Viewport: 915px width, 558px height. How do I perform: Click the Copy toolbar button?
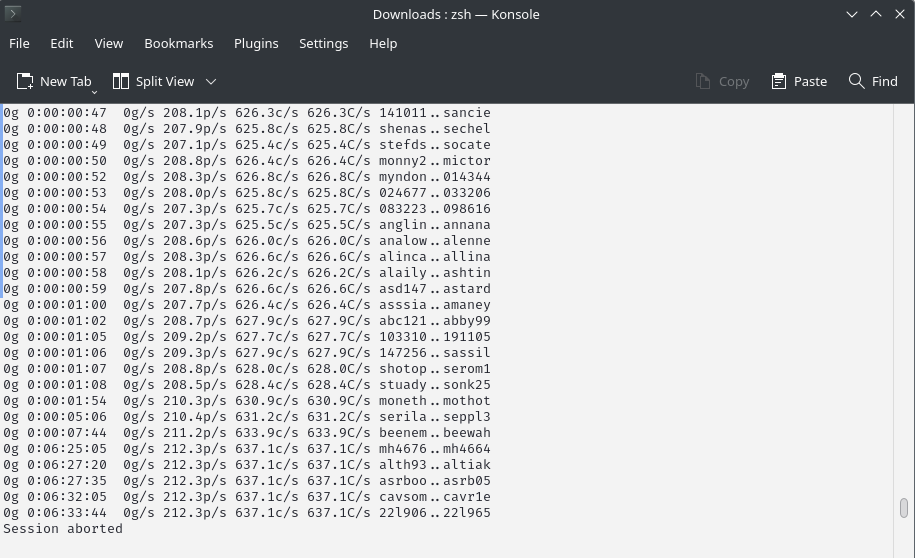tap(721, 82)
